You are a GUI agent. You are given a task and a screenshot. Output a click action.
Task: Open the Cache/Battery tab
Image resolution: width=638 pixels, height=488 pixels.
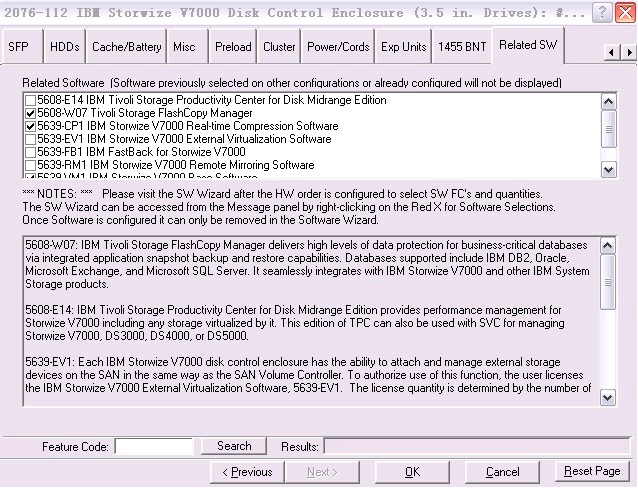tap(127, 47)
